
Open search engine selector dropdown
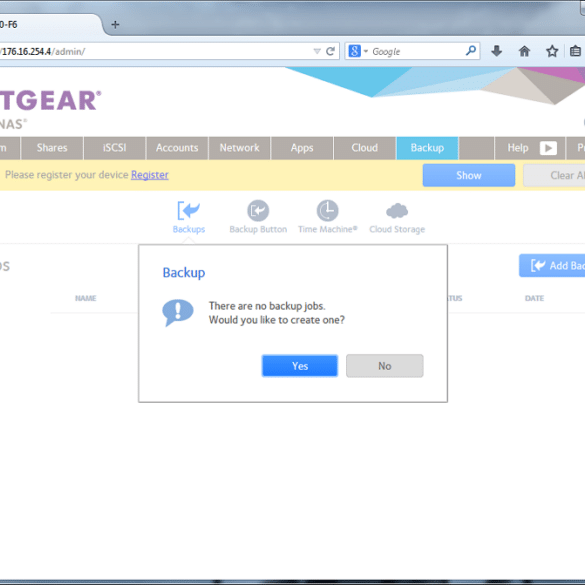(366, 51)
